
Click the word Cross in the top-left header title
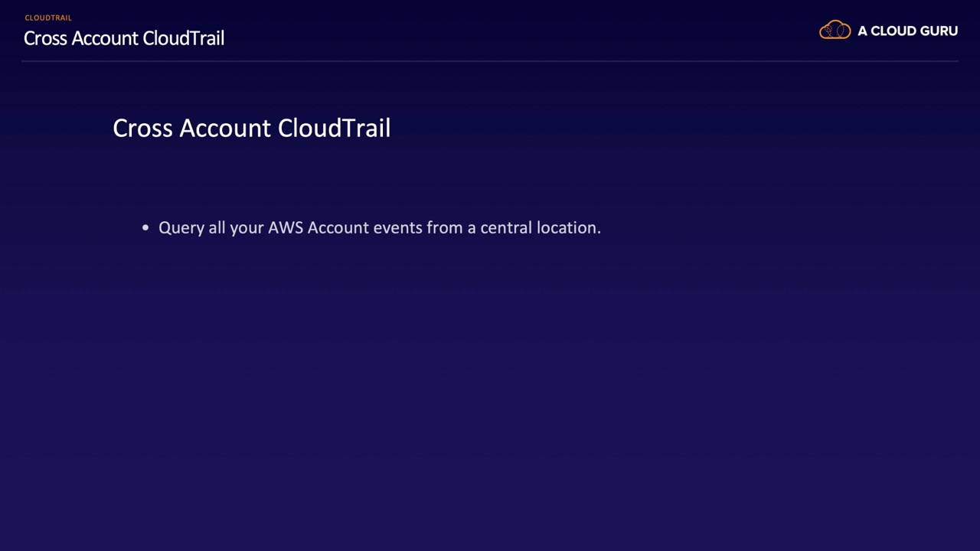click(x=45, y=38)
